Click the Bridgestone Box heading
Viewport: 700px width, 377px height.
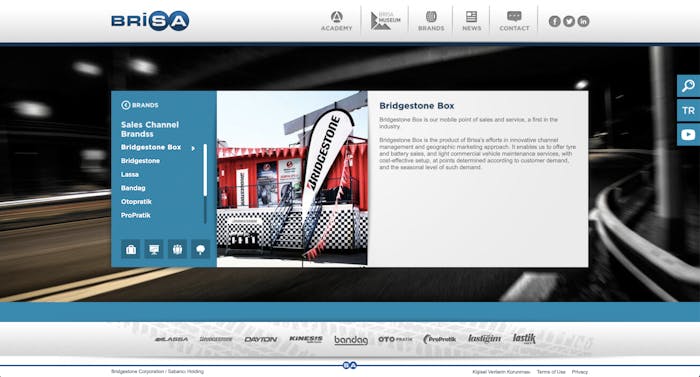pos(417,106)
